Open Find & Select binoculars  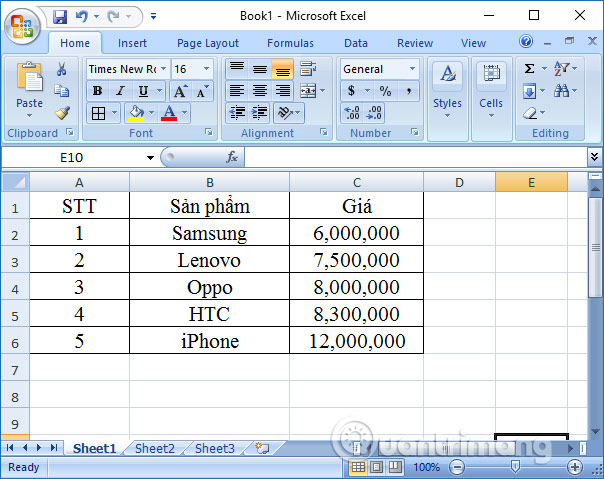(562, 91)
